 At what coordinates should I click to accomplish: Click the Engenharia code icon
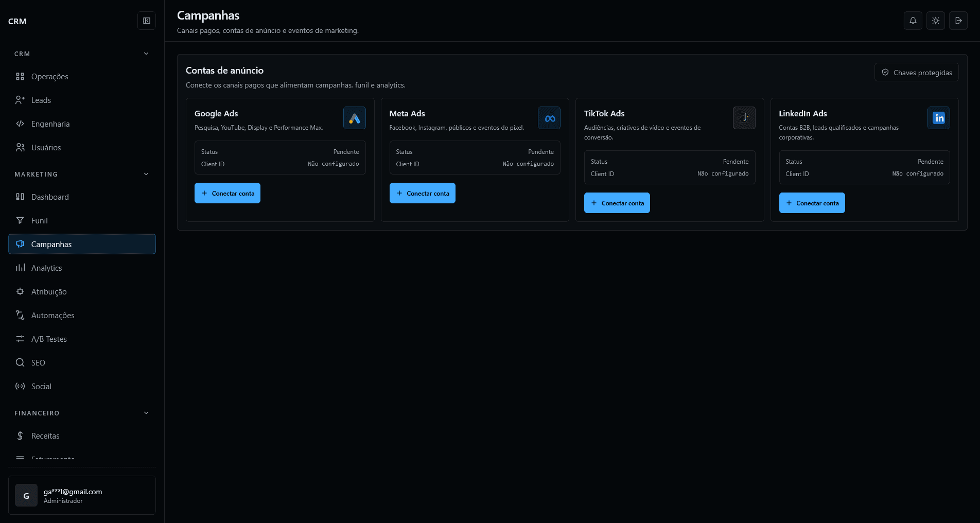(20, 124)
